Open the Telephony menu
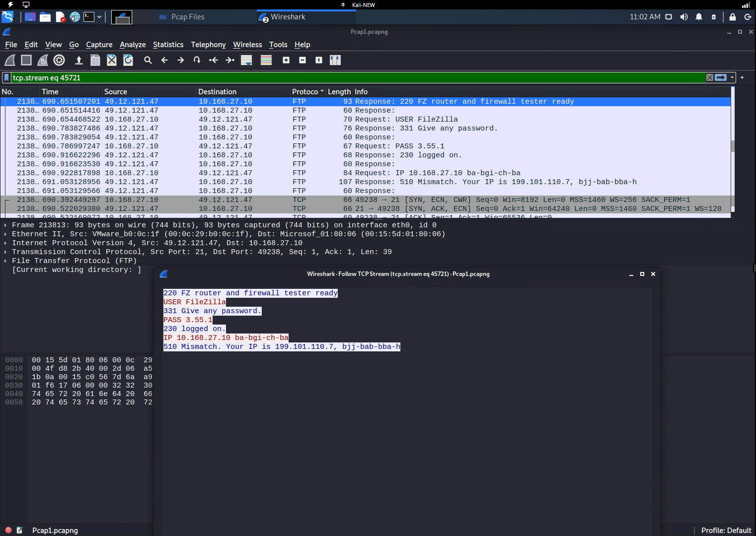This screenshot has height=536, width=756. click(208, 45)
